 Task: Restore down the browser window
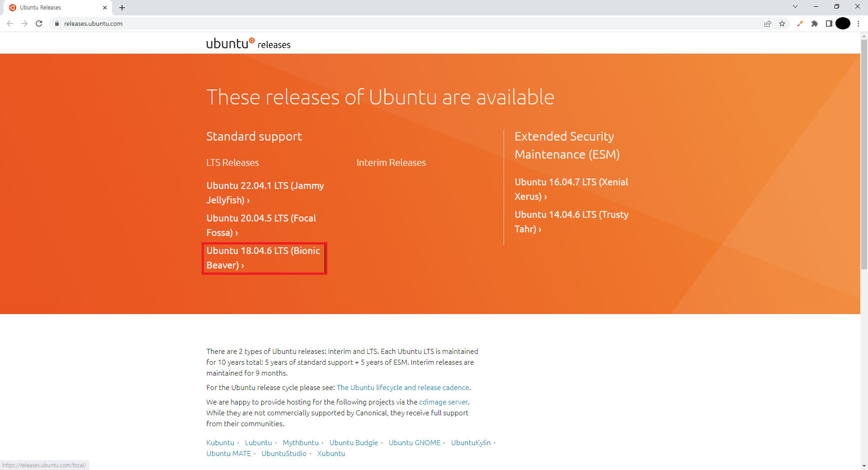837,6
